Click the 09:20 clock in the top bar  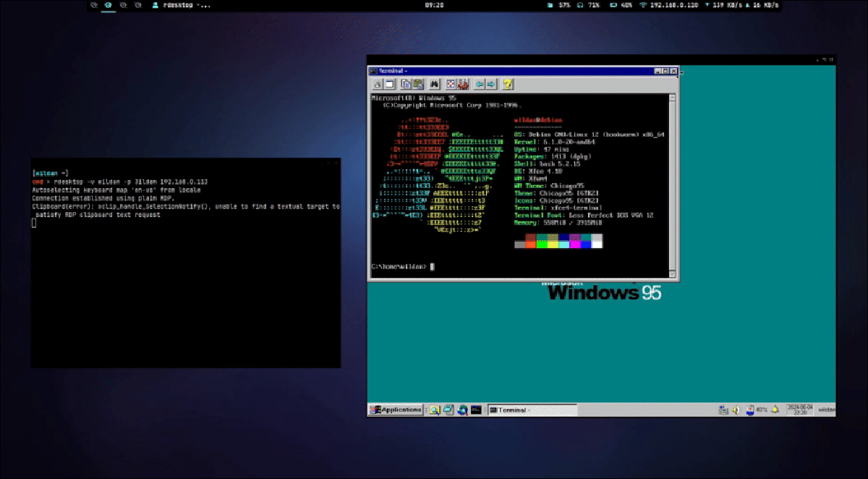(434, 5)
